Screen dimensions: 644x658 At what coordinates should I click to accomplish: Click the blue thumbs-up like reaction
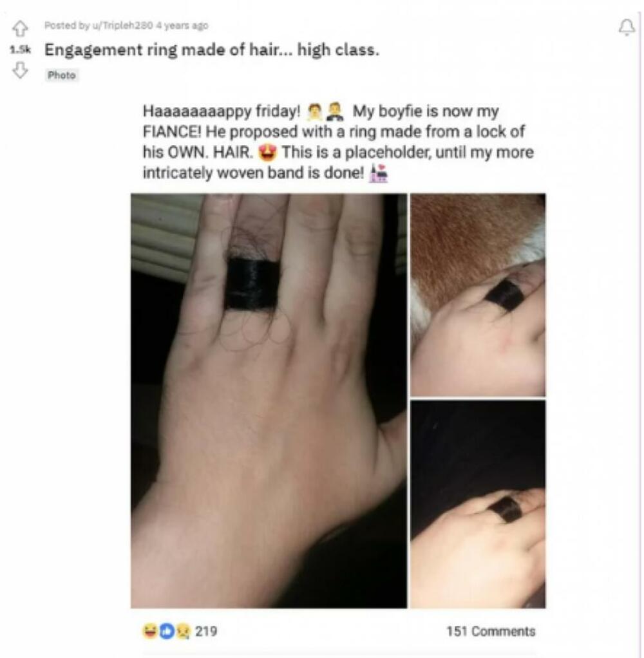coord(167,631)
